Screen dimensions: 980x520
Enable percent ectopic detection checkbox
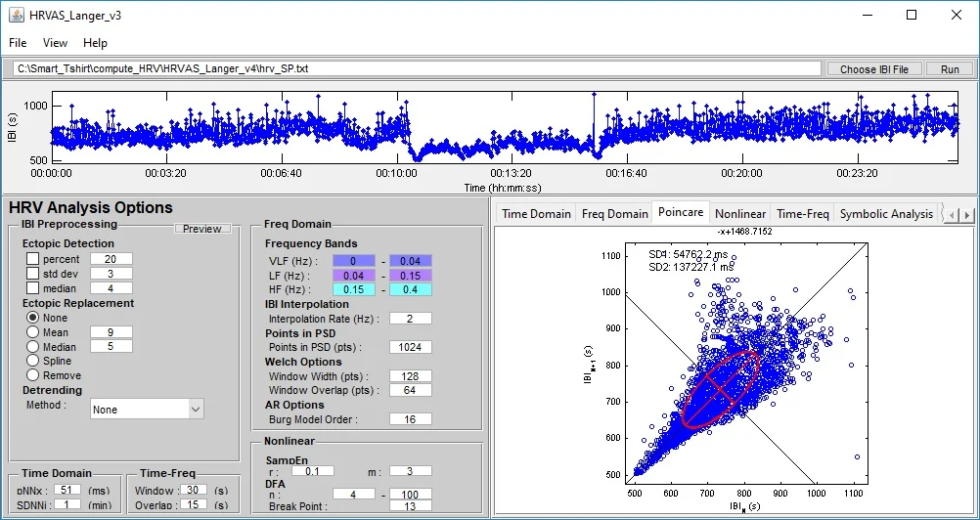coord(32,258)
